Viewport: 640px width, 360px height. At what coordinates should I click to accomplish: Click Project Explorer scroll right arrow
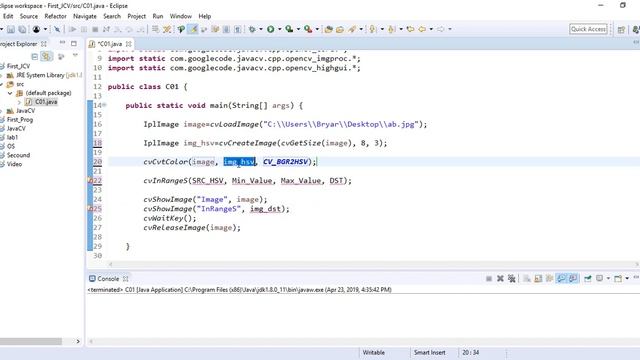point(78,341)
